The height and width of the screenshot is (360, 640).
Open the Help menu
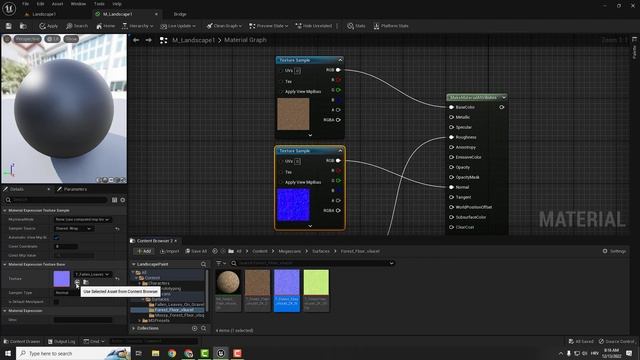click(x=117, y=4)
